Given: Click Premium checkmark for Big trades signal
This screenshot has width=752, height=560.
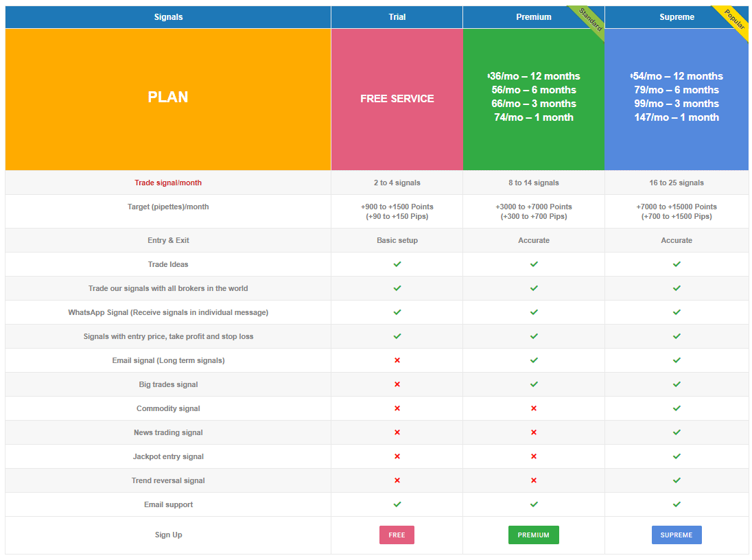Looking at the screenshot, I should tap(534, 384).
